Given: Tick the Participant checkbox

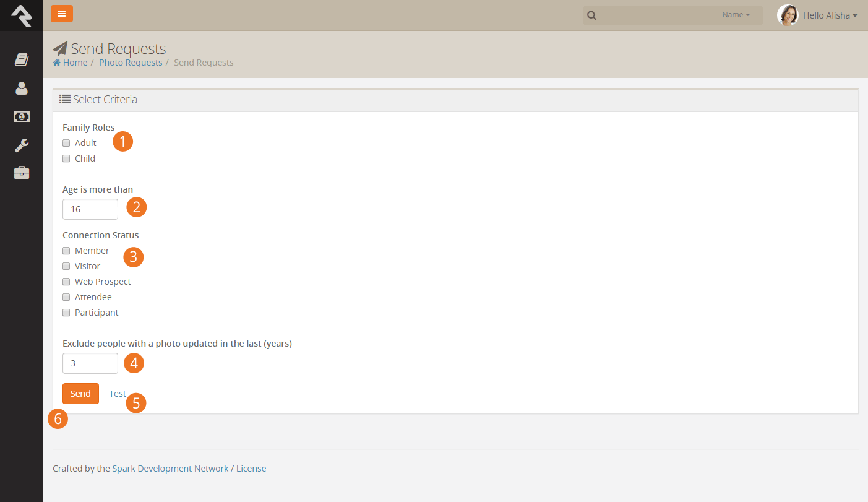Looking at the screenshot, I should click(x=66, y=313).
